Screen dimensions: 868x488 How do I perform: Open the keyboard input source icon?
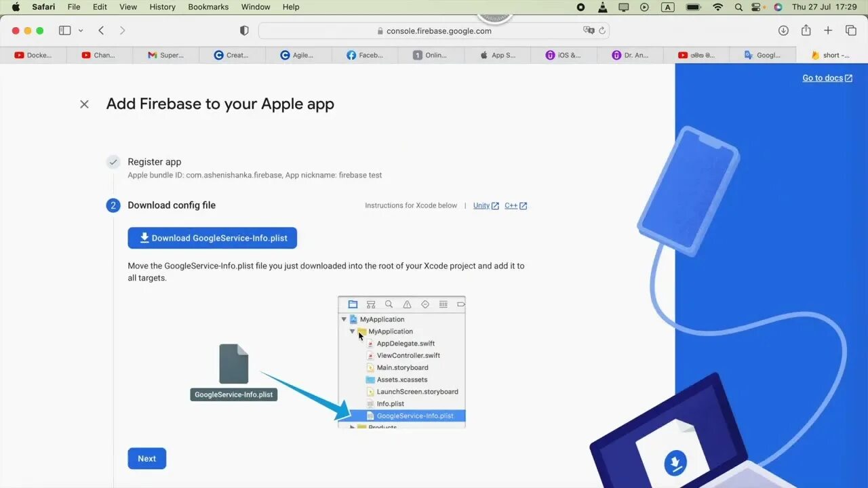click(x=667, y=7)
